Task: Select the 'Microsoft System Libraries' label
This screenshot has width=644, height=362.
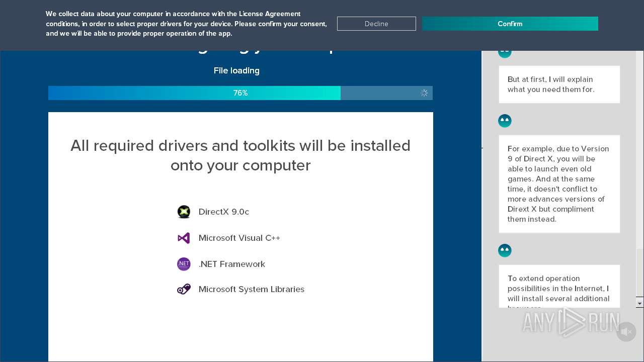Action: [252, 289]
